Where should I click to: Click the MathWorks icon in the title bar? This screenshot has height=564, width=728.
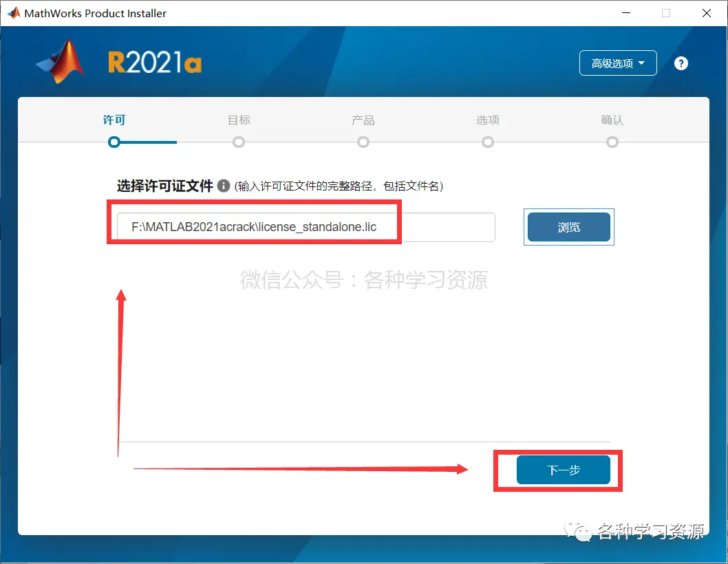[14, 13]
